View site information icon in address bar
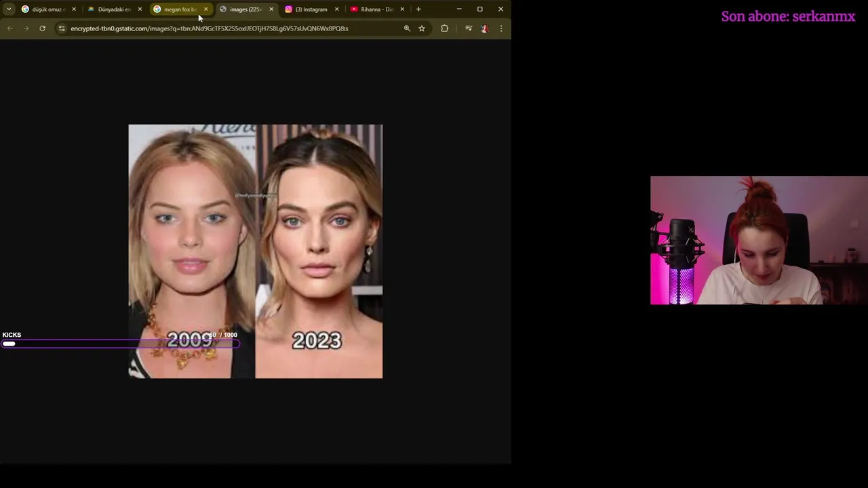Viewport: 868px width, 488px height. [62, 28]
